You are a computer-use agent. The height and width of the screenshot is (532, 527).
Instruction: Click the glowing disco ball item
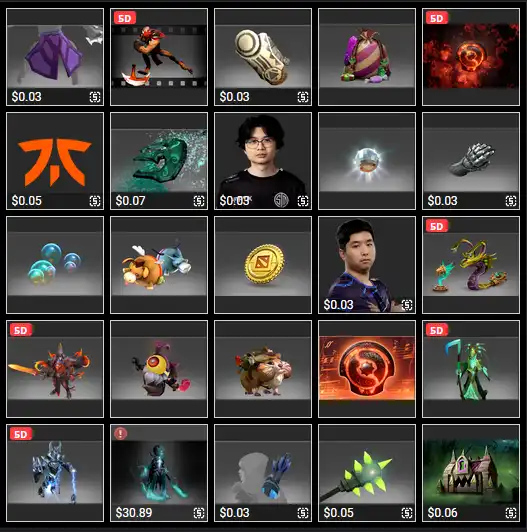[x=367, y=161]
